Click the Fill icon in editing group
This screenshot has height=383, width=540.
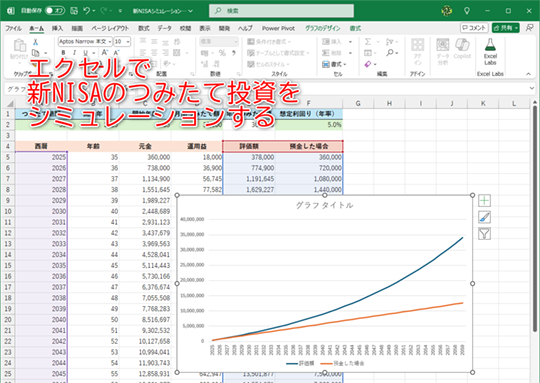368,53
